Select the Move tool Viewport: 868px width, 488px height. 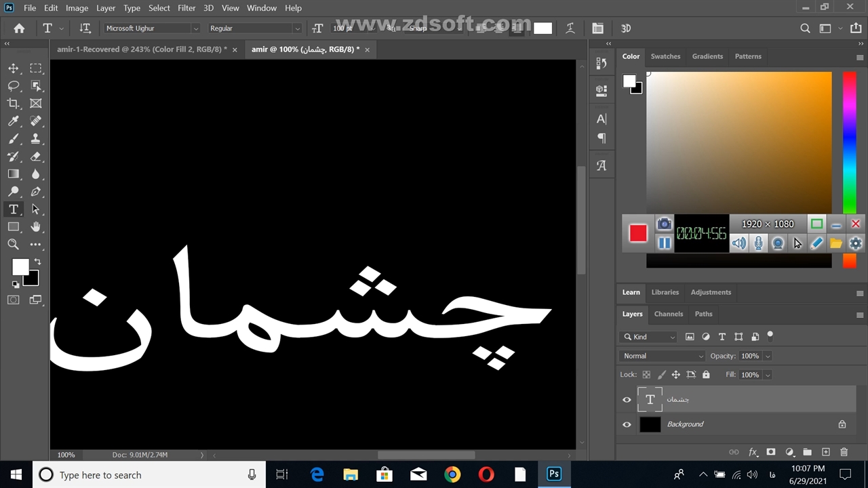click(x=13, y=68)
